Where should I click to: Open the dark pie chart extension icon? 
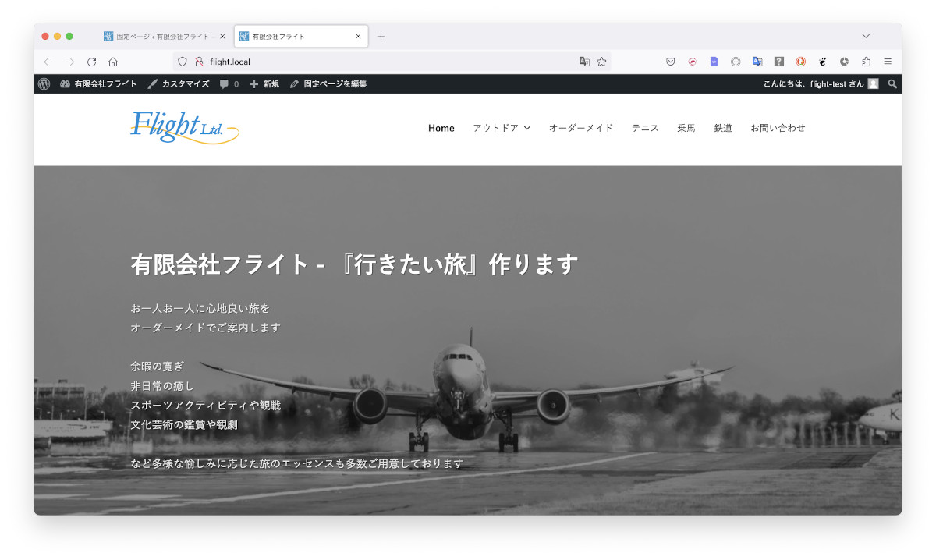pyautogui.click(x=844, y=62)
